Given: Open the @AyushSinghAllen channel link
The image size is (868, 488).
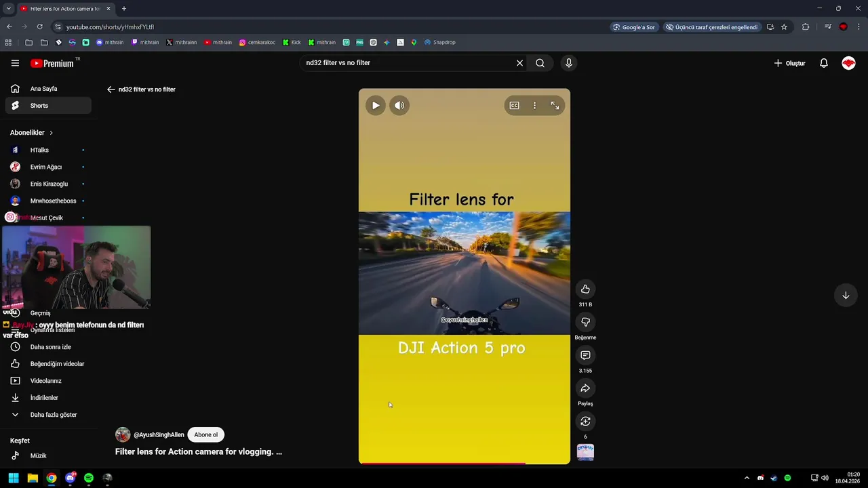Looking at the screenshot, I should coord(159,434).
